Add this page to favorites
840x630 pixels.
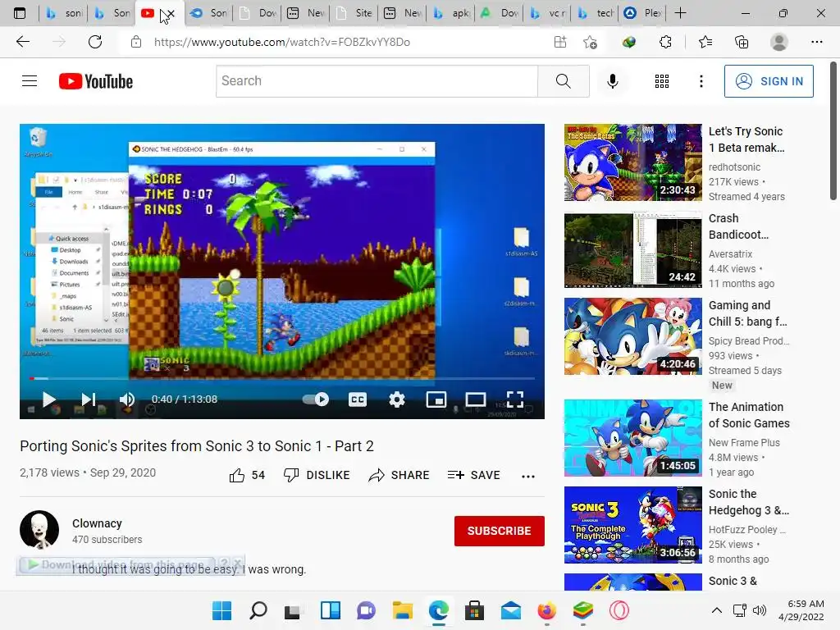[x=591, y=42]
